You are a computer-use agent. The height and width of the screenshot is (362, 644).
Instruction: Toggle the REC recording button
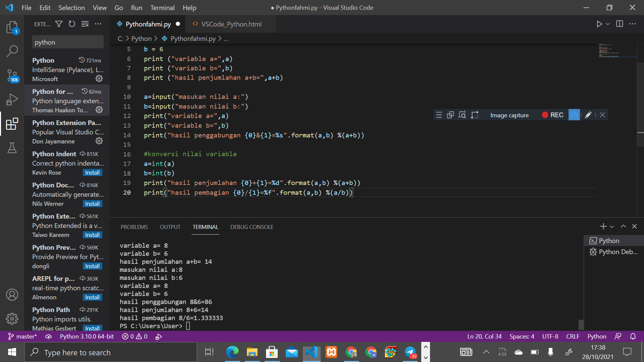[x=552, y=115]
